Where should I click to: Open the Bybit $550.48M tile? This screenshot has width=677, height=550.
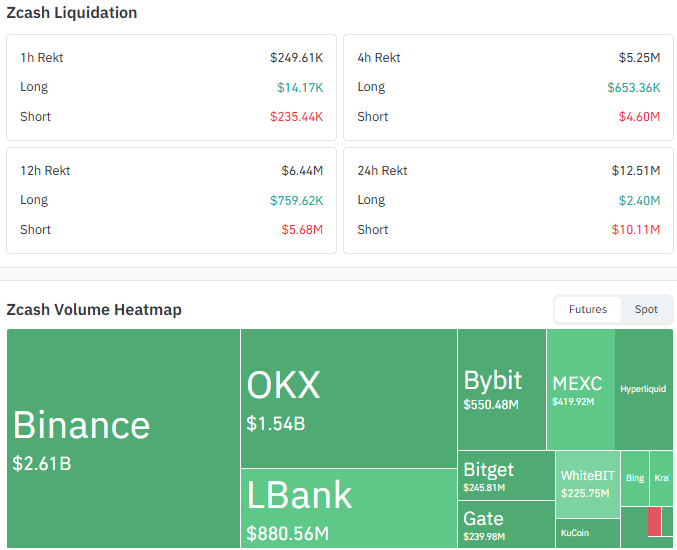(502, 389)
